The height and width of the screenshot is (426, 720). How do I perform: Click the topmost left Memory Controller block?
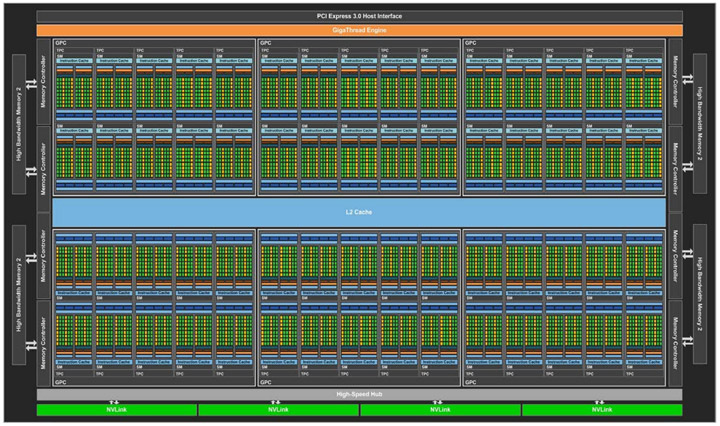tap(43, 82)
